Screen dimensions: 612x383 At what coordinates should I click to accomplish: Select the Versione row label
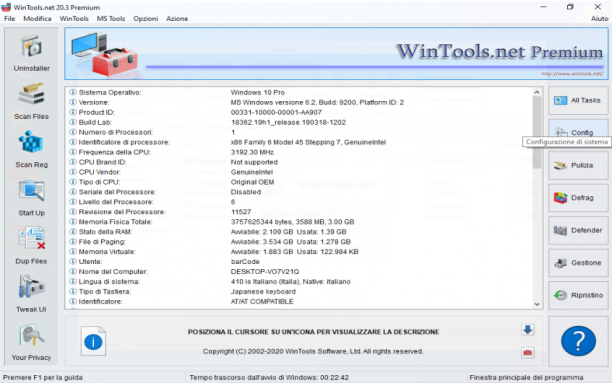(94, 102)
